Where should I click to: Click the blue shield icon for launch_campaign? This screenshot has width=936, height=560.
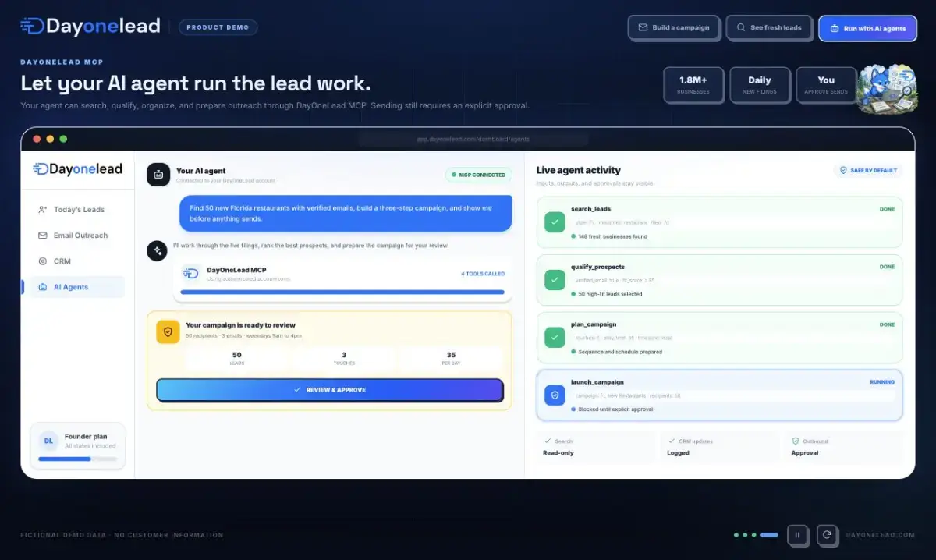point(555,395)
